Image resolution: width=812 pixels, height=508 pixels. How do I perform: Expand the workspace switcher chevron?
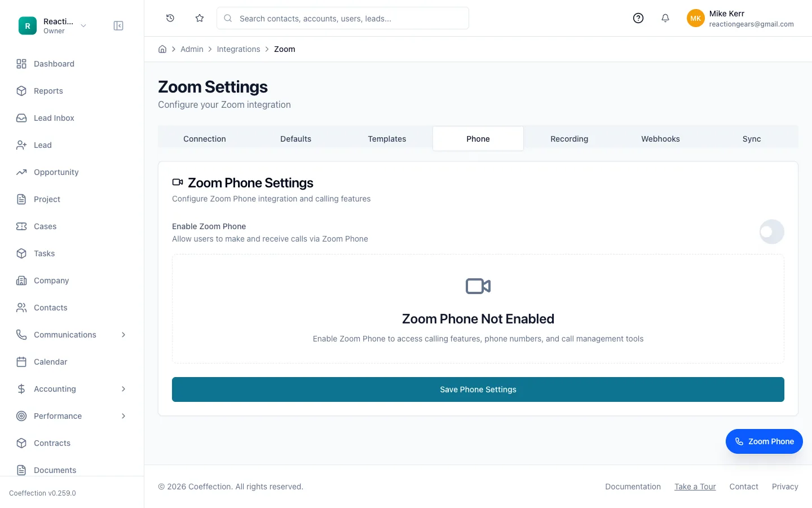pos(83,26)
